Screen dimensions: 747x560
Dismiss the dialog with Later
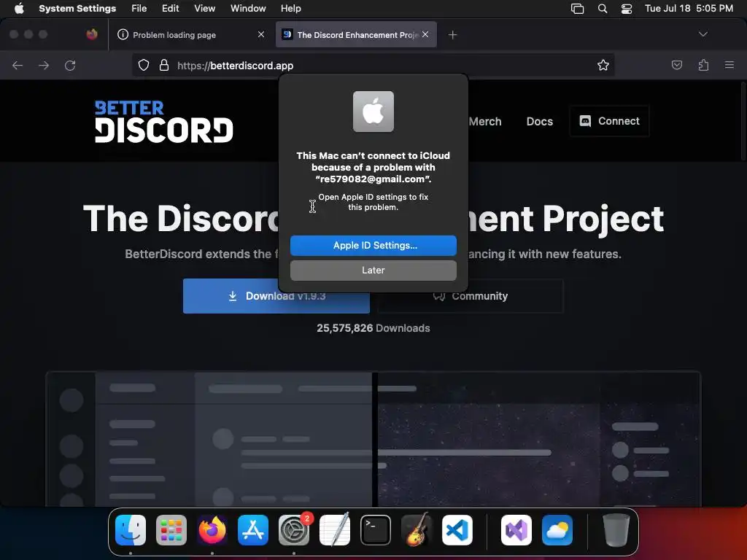tap(373, 270)
